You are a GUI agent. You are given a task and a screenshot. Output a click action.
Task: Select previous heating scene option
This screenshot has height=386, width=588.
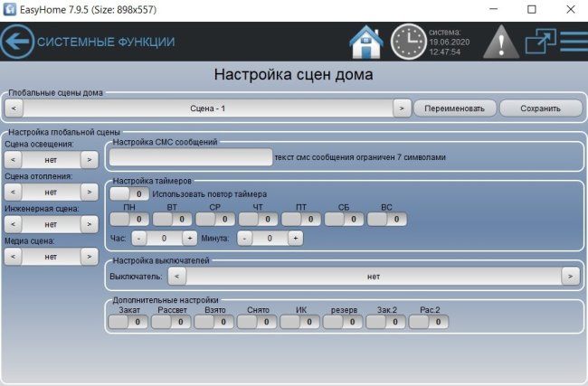coord(14,193)
